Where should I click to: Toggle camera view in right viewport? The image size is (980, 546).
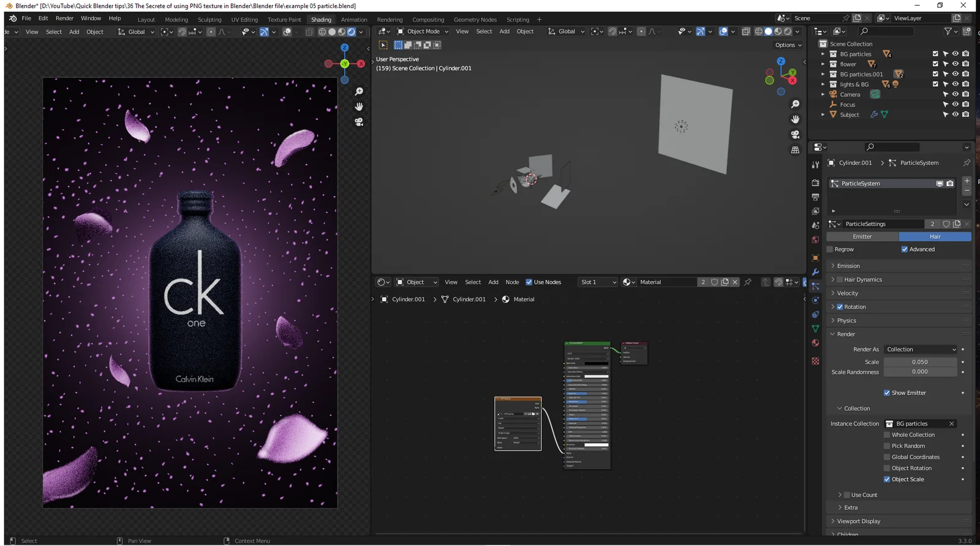point(795,135)
